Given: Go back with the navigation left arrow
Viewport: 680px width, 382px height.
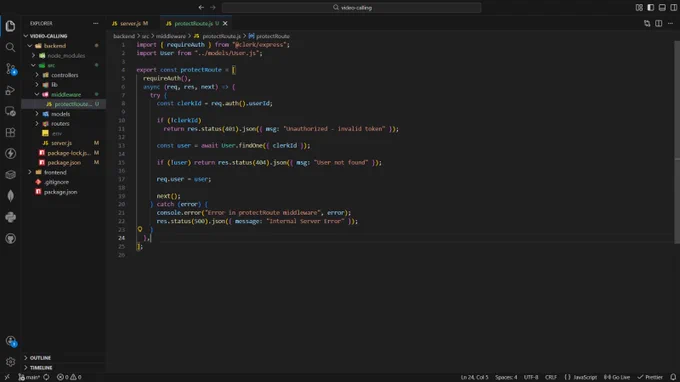Looking at the screenshot, I should pyautogui.click(x=201, y=7).
